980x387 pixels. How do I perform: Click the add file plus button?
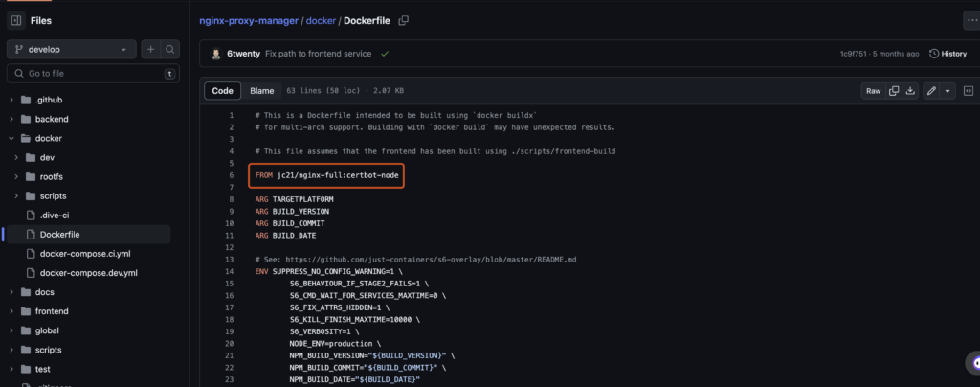tap(150, 50)
